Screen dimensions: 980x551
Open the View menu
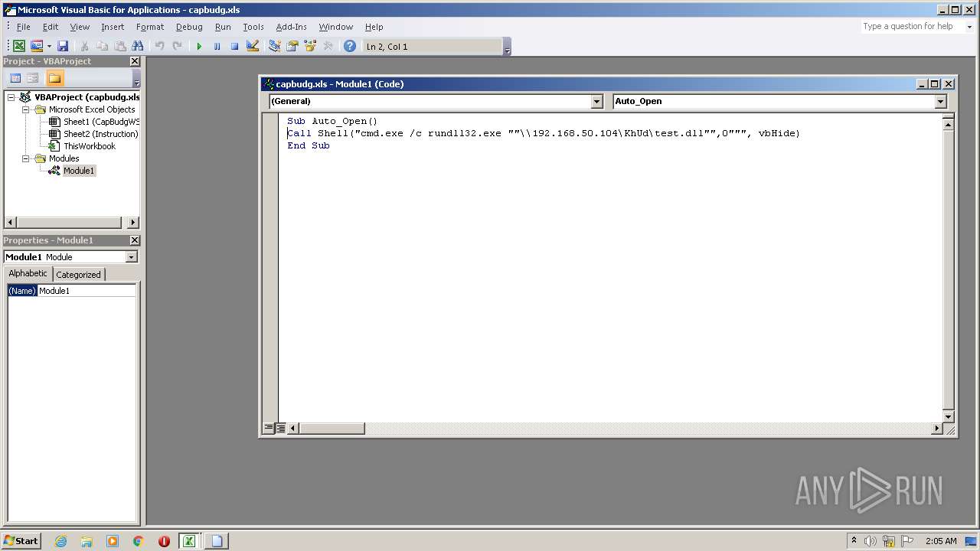point(80,27)
